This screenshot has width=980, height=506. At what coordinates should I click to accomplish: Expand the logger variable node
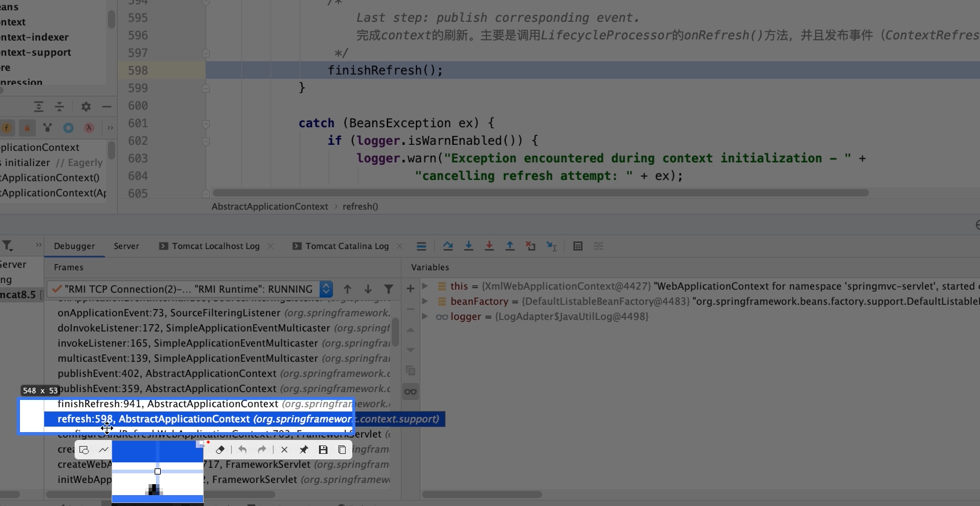pos(425,316)
